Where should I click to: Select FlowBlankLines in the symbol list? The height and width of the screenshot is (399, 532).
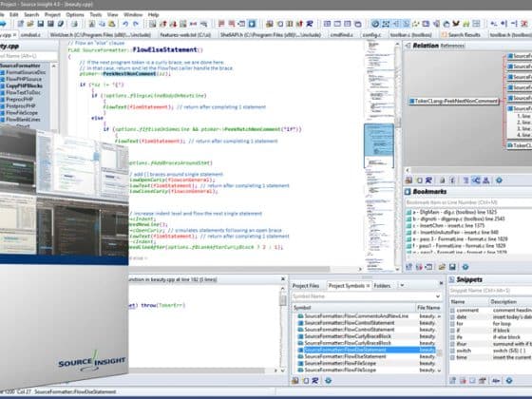click(23, 120)
